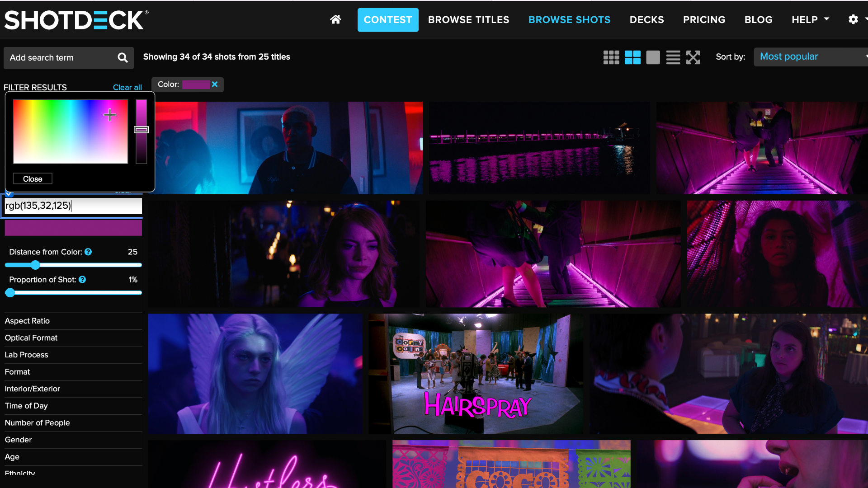
Task: Click the home icon in navigation
Action: click(x=335, y=19)
